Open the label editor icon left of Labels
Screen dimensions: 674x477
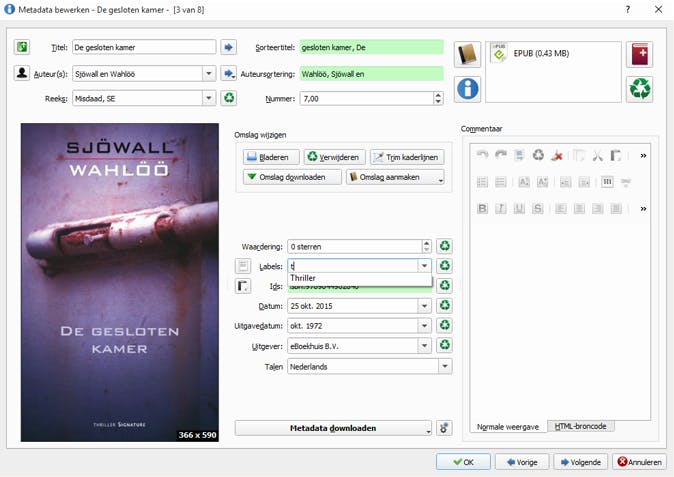click(x=243, y=266)
